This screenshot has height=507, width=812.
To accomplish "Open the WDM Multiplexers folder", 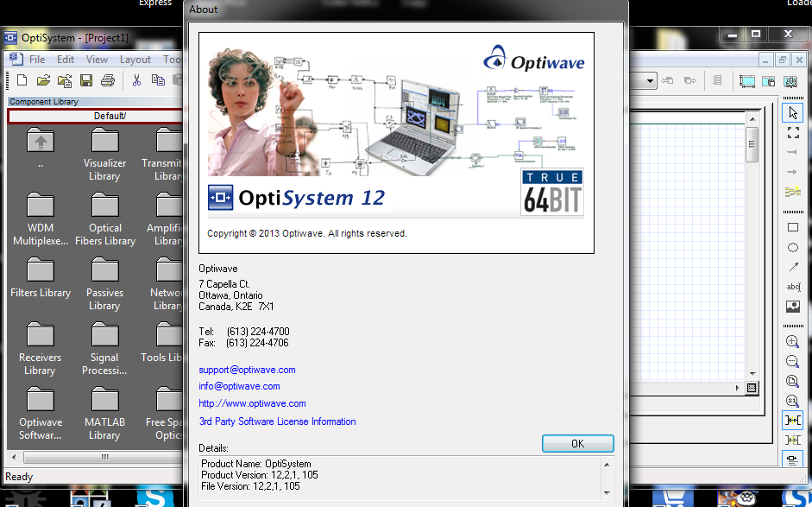I will coord(41,219).
